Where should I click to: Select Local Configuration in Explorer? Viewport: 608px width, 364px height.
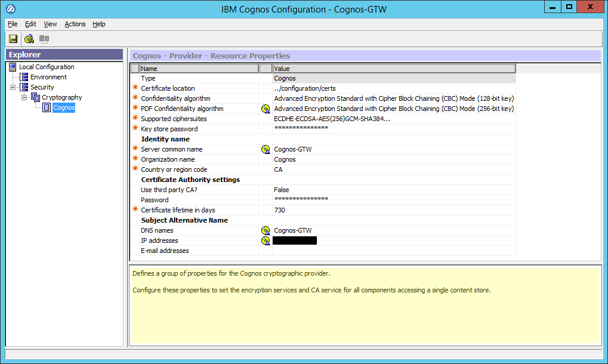point(47,67)
